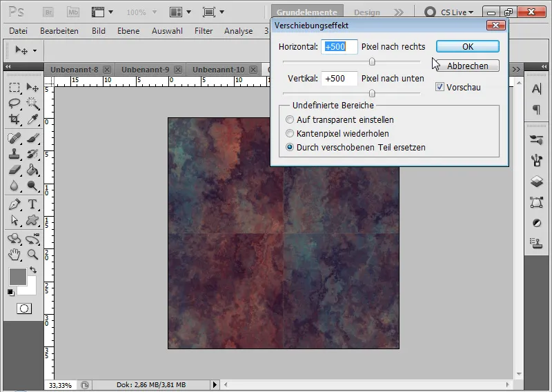552x392 pixels.
Task: Open the Datei menu
Action: (19, 31)
